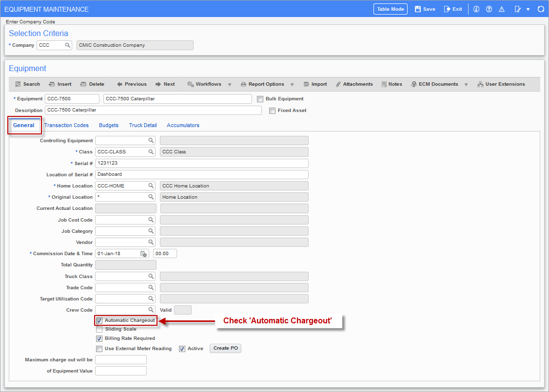
Task: Open the Truck Class lookup magnifier
Action: coord(151,276)
